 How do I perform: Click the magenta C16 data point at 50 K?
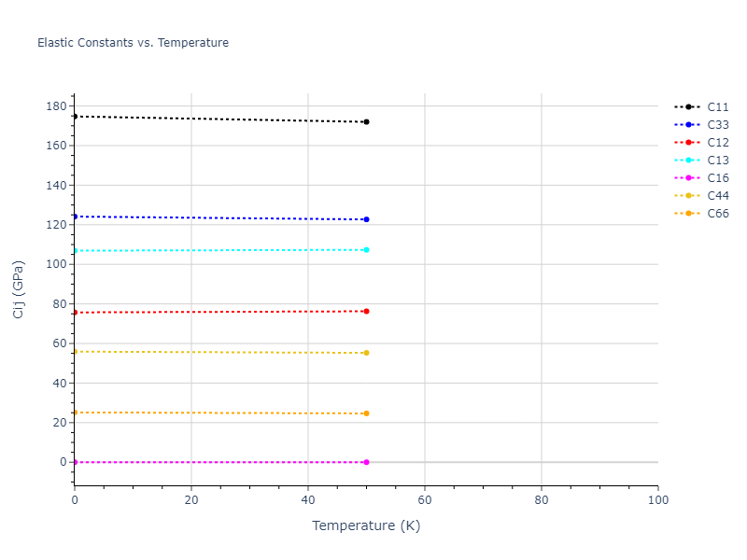coord(366,462)
